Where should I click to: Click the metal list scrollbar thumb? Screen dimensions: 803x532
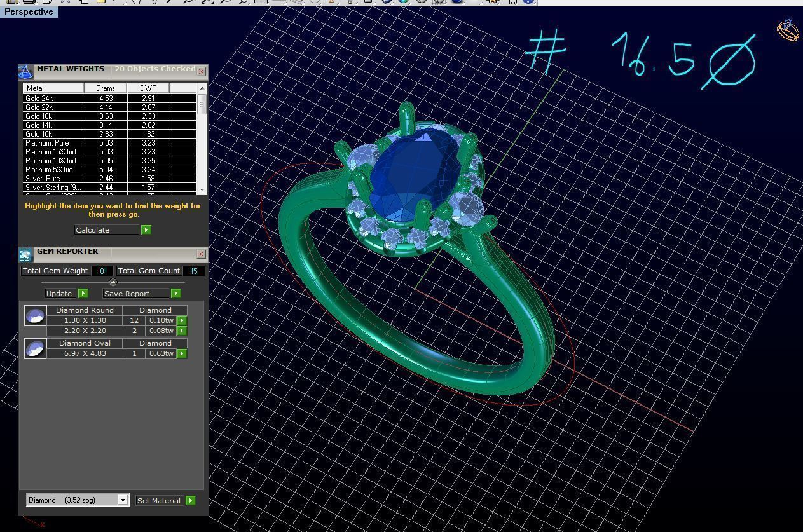click(202, 104)
